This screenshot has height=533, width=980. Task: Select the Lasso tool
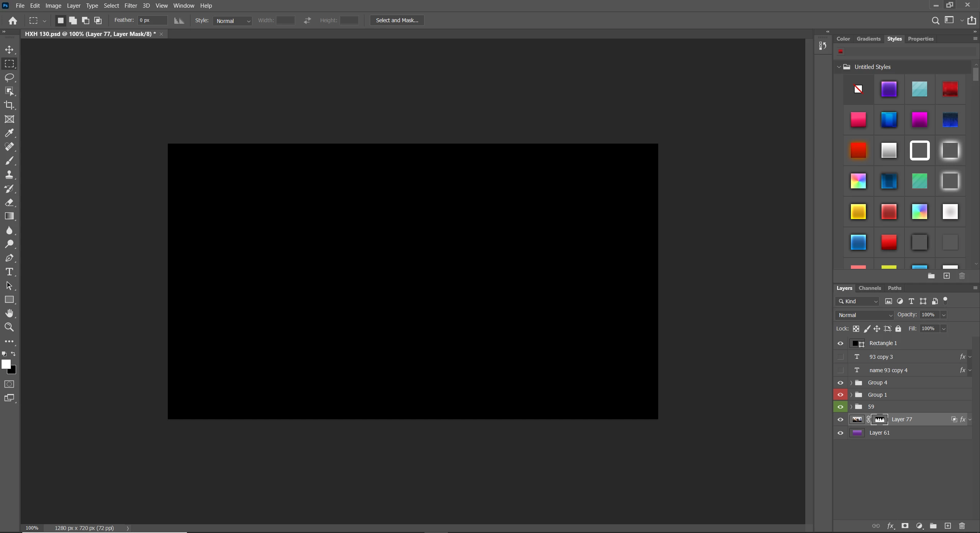pos(9,78)
